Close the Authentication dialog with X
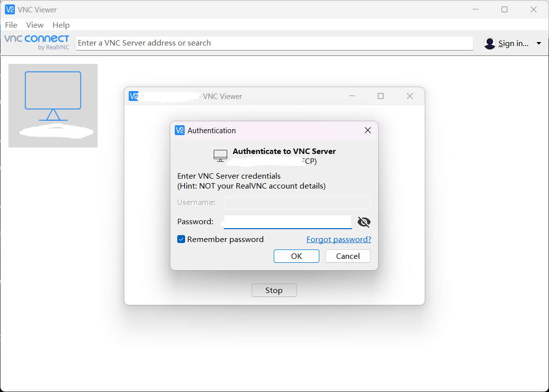 click(368, 130)
